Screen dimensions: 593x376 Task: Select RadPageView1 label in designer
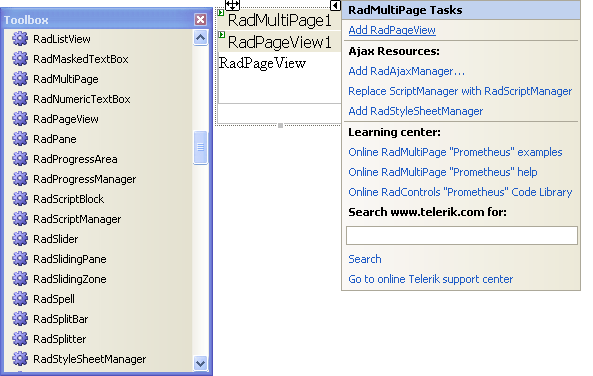tap(279, 42)
